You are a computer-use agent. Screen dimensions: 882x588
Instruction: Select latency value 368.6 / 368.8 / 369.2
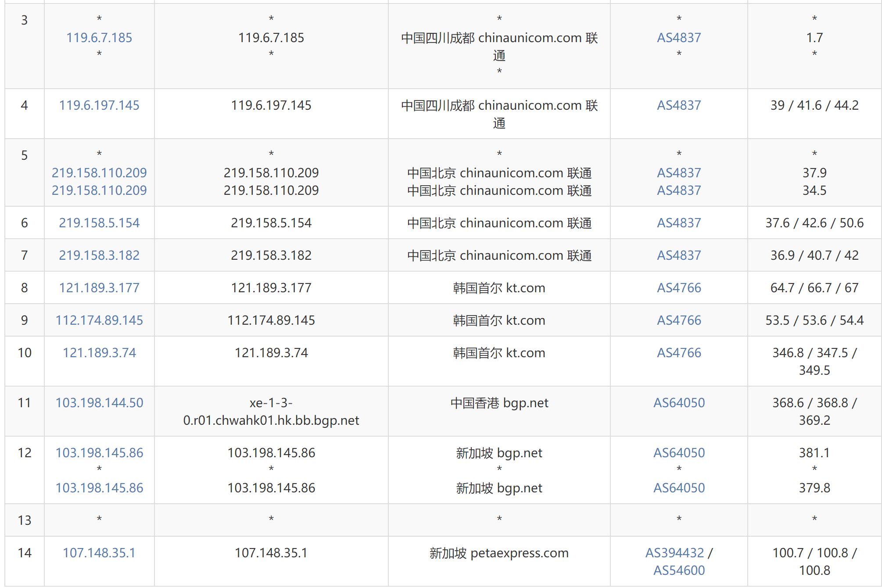(x=814, y=412)
